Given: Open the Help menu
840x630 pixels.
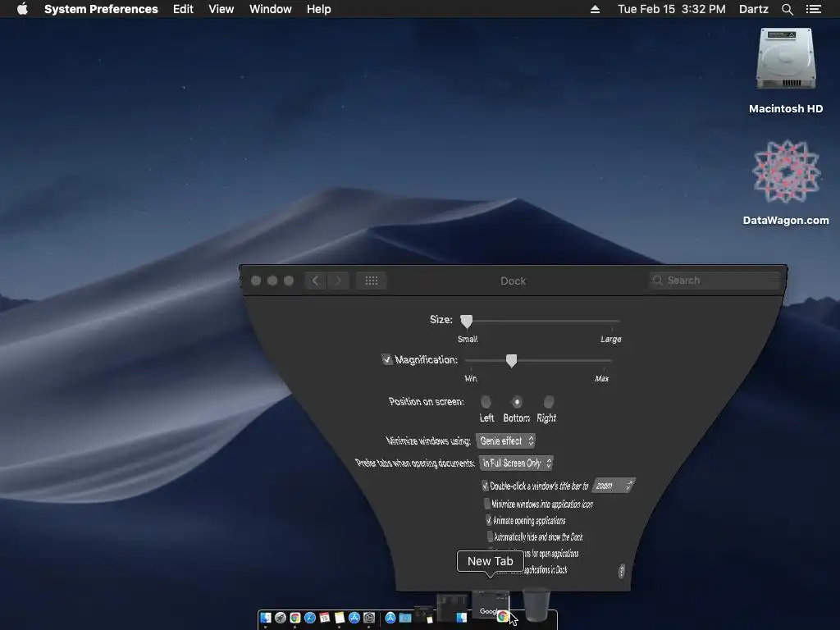Looking at the screenshot, I should click(x=318, y=9).
